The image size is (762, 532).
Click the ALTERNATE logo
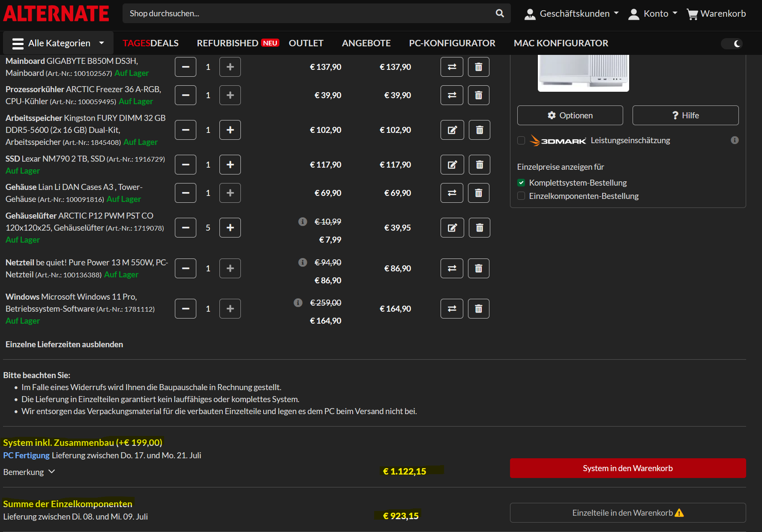pos(56,14)
